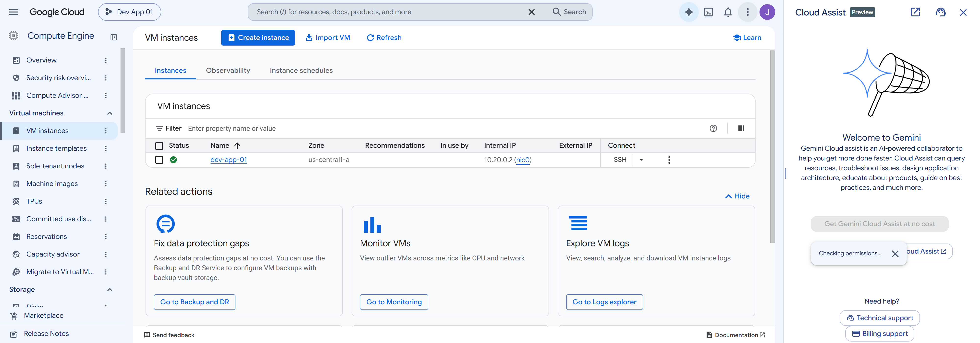The image size is (980, 343).
Task: Open three-dot menu beside VM instances
Action: [x=106, y=131]
